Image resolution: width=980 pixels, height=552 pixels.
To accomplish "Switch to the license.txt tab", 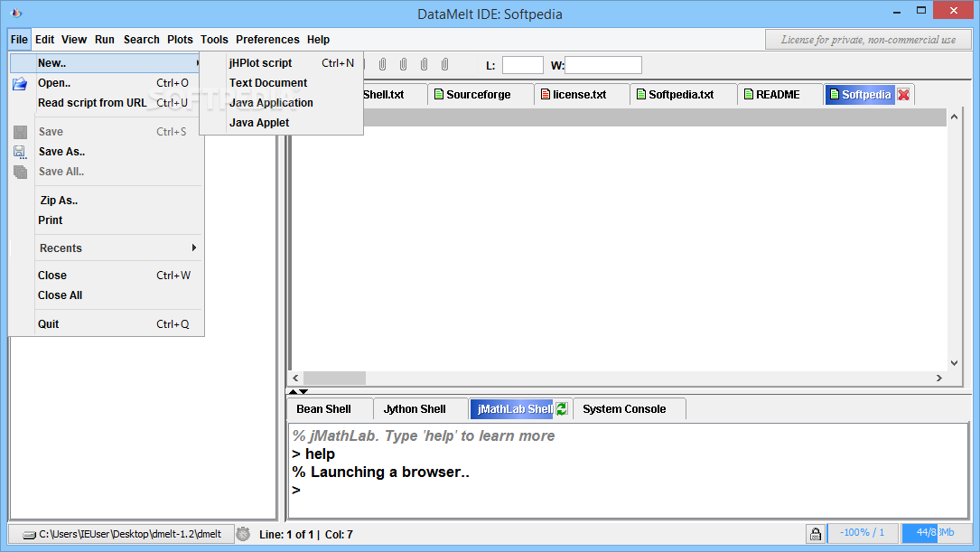I will pos(582,94).
